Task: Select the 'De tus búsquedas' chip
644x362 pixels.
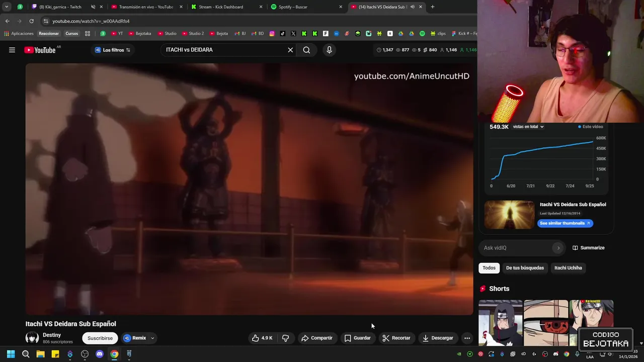Action: tap(525, 268)
